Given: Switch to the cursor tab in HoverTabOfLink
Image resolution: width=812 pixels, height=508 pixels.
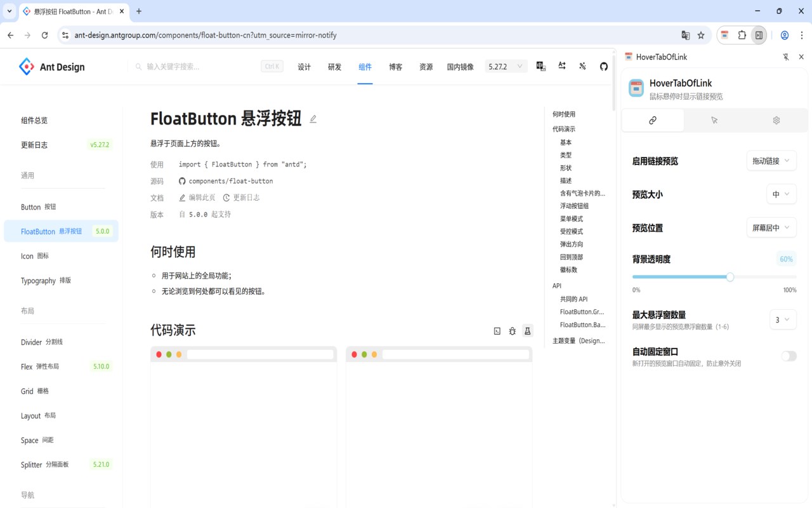Looking at the screenshot, I should click(714, 120).
